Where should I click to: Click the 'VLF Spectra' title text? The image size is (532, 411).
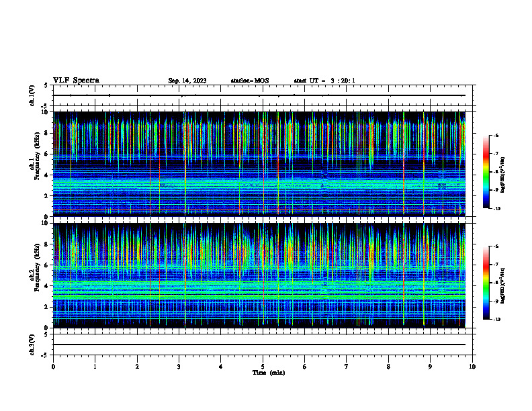[x=76, y=81]
